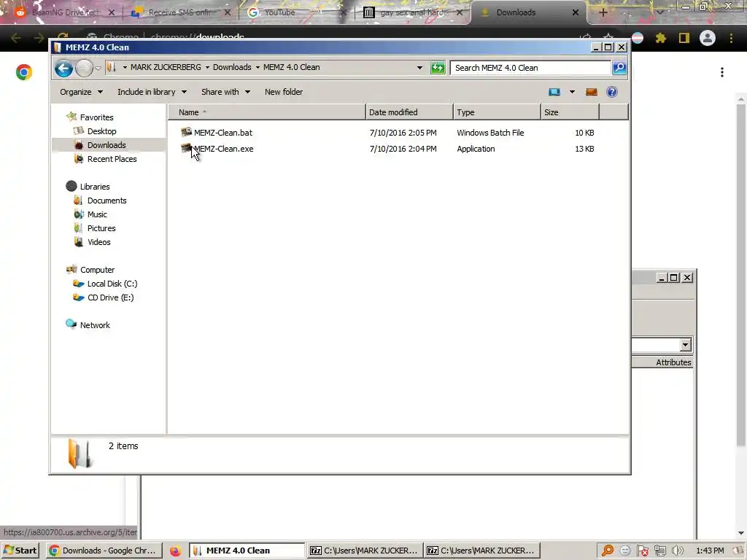
Task: Open the Share with menu
Action: point(225,92)
